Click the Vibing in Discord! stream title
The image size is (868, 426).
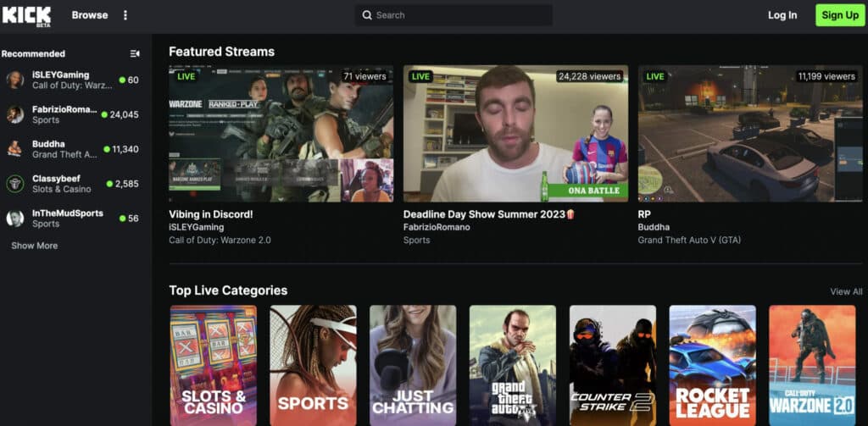pos(211,214)
